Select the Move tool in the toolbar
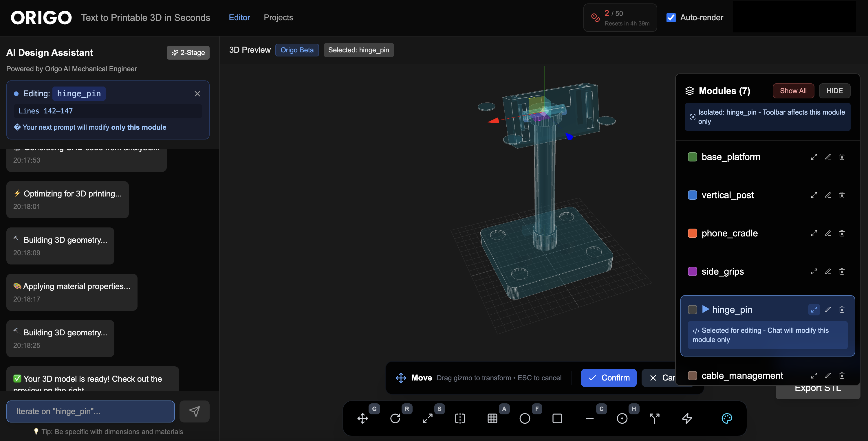This screenshot has width=868, height=441. (x=363, y=418)
